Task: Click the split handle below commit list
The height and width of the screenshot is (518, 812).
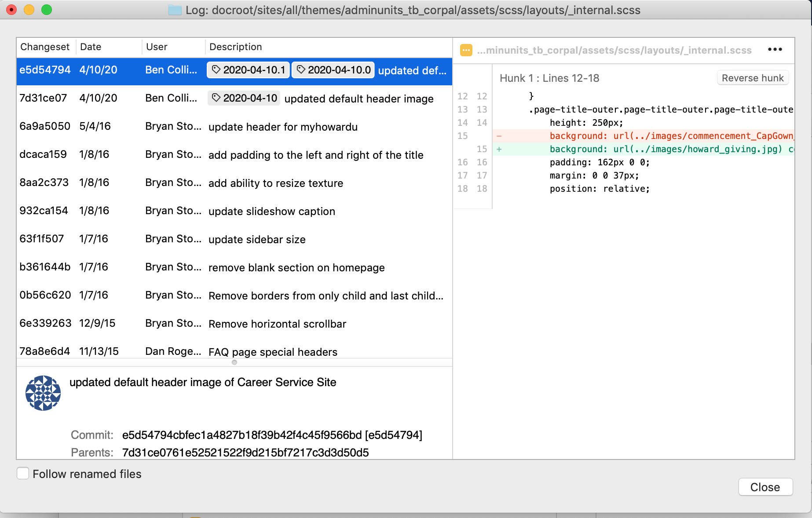Action: pos(234,362)
